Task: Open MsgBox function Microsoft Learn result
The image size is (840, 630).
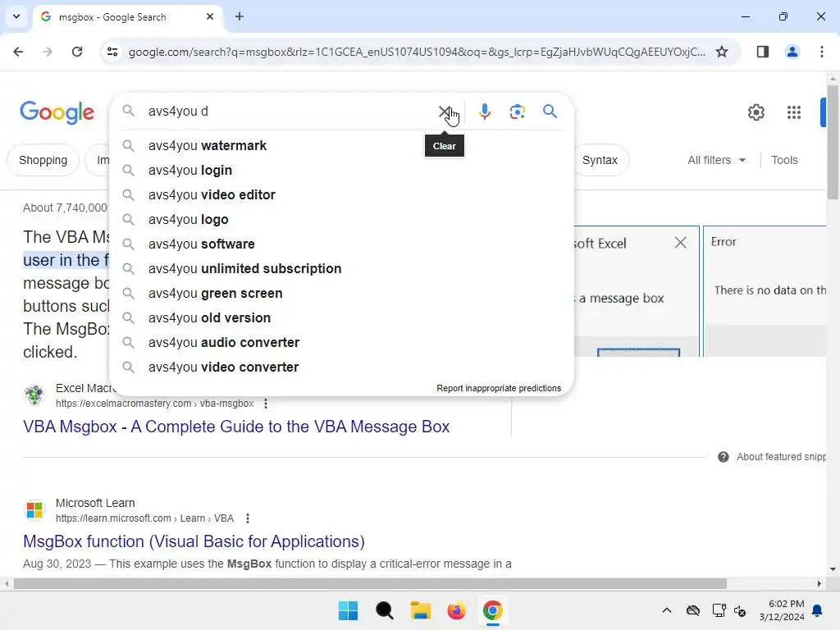Action: coord(194,541)
